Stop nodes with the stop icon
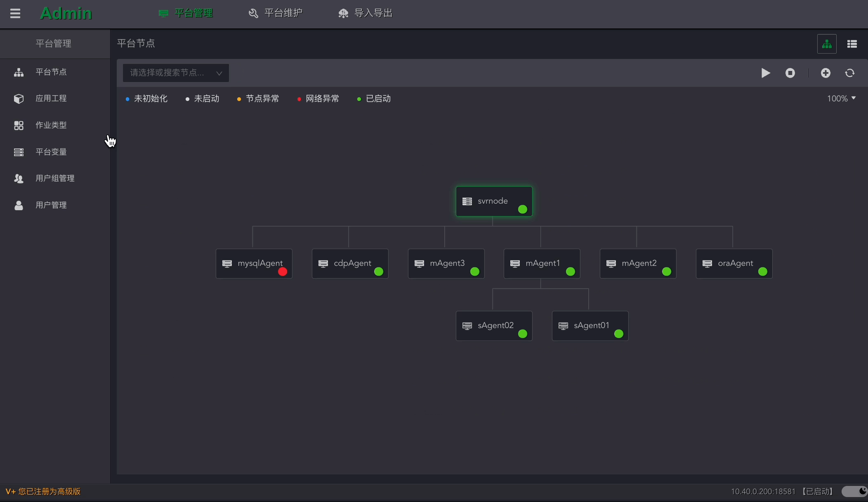 click(790, 73)
